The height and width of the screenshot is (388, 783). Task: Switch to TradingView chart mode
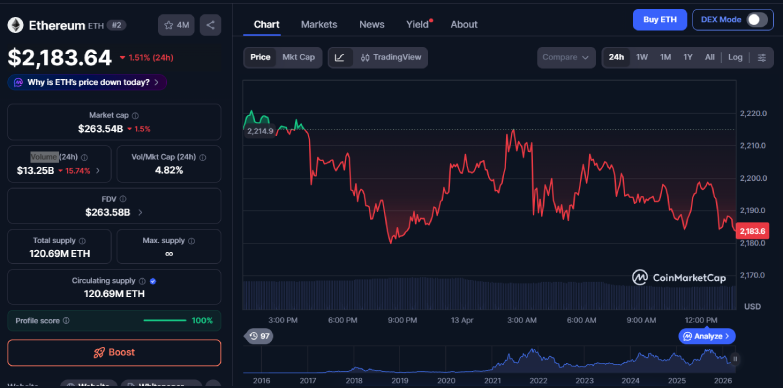390,57
